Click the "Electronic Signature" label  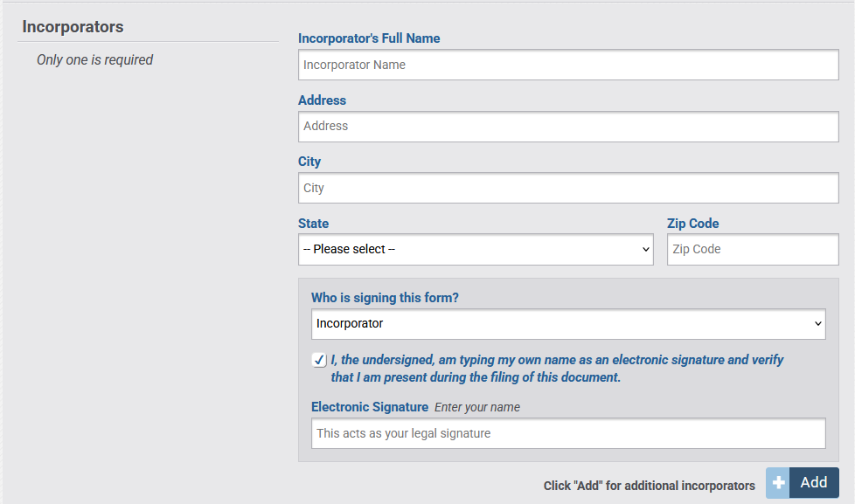tap(368, 406)
